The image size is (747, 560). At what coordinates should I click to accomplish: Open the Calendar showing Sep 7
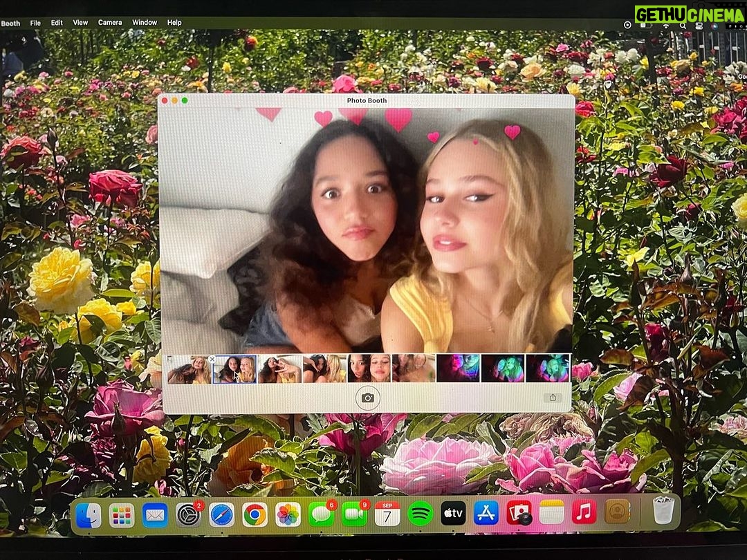387,514
